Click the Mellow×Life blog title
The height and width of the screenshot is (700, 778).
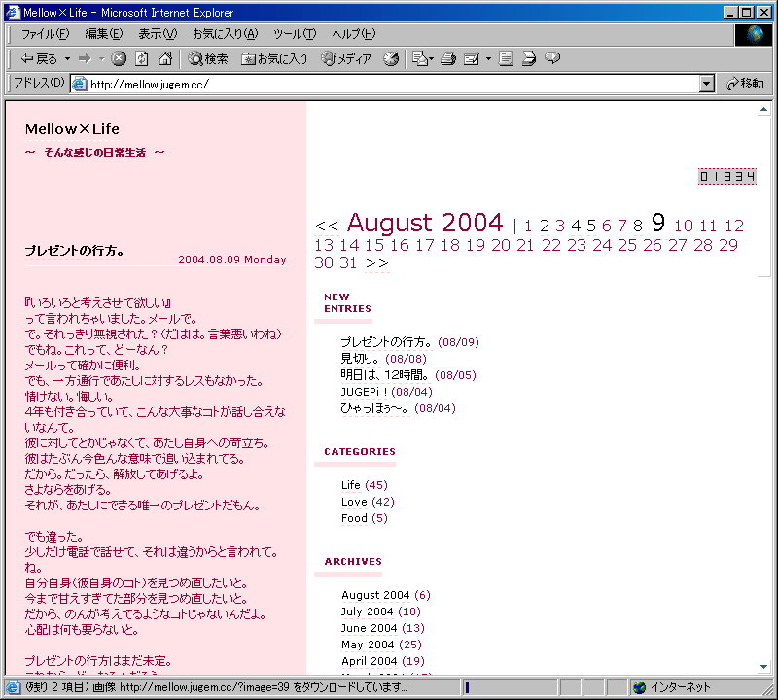tap(72, 129)
